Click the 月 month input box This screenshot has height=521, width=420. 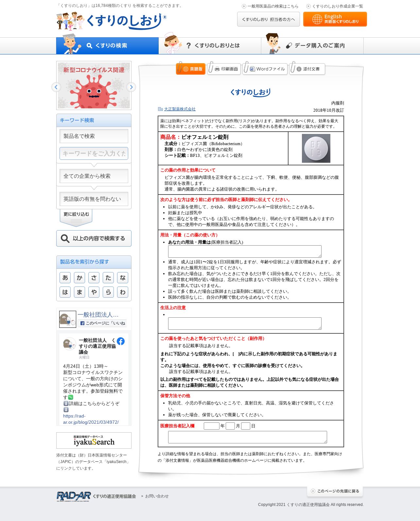pyautogui.click(x=230, y=426)
